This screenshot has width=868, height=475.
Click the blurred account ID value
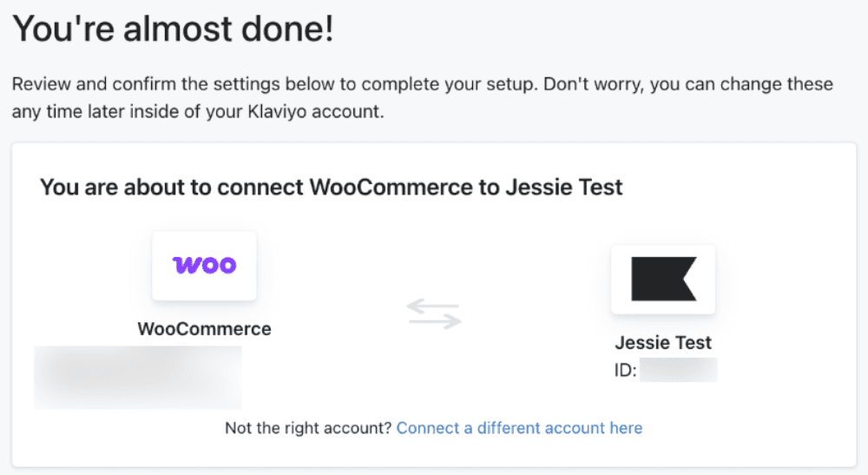tap(678, 370)
